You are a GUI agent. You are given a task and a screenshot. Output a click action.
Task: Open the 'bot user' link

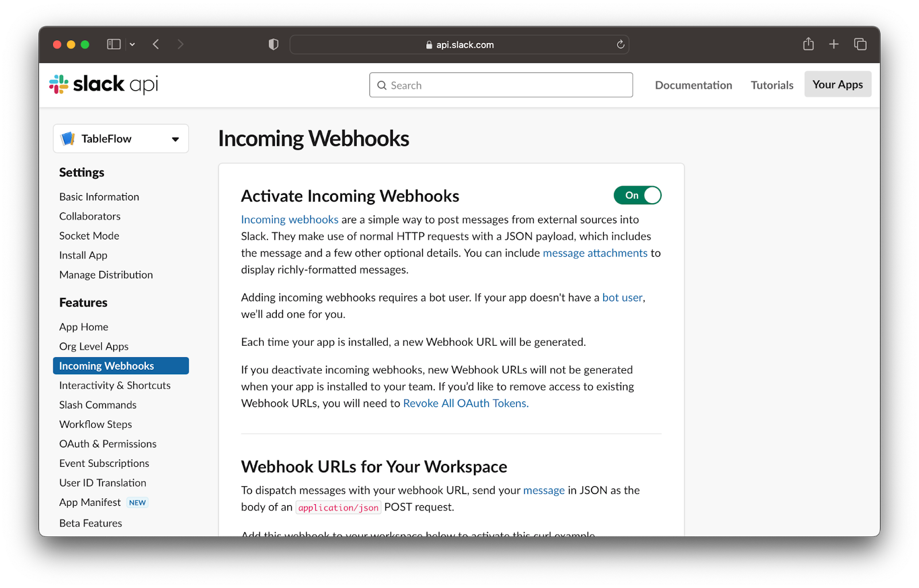click(x=623, y=297)
